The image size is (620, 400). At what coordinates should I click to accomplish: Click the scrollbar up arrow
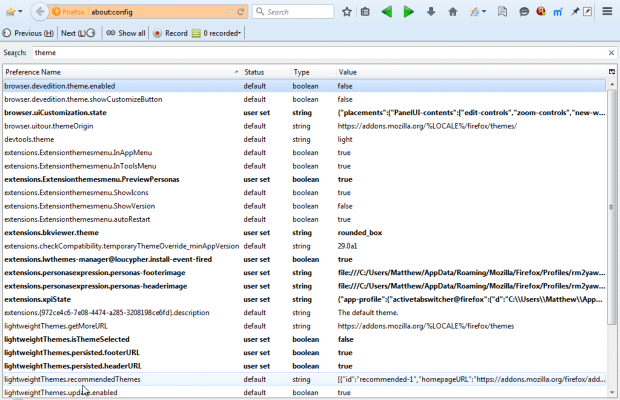612,84
